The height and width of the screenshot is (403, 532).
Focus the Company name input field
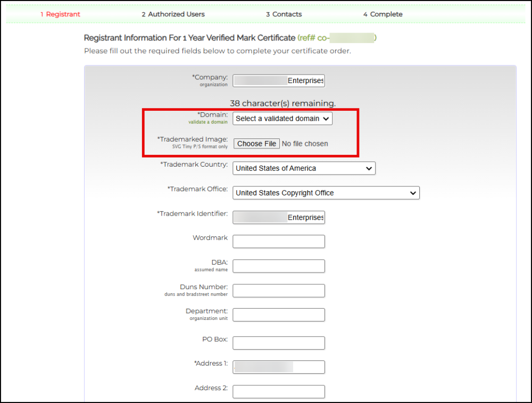[278, 81]
